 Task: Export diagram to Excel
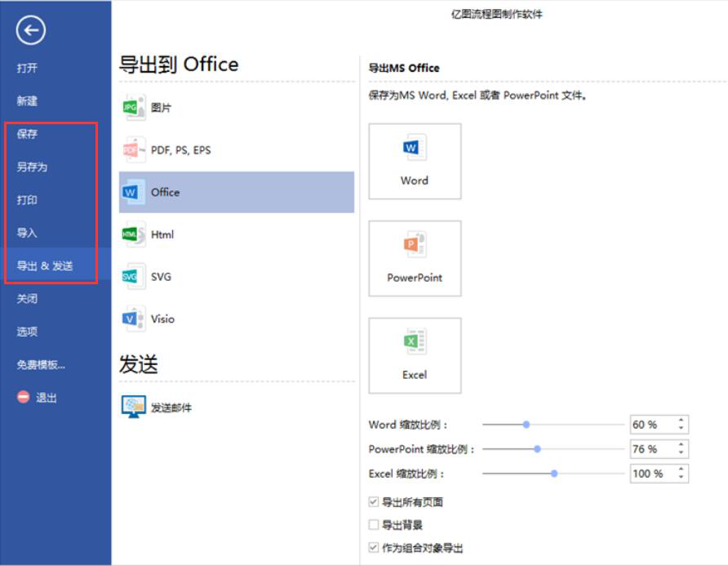click(415, 355)
